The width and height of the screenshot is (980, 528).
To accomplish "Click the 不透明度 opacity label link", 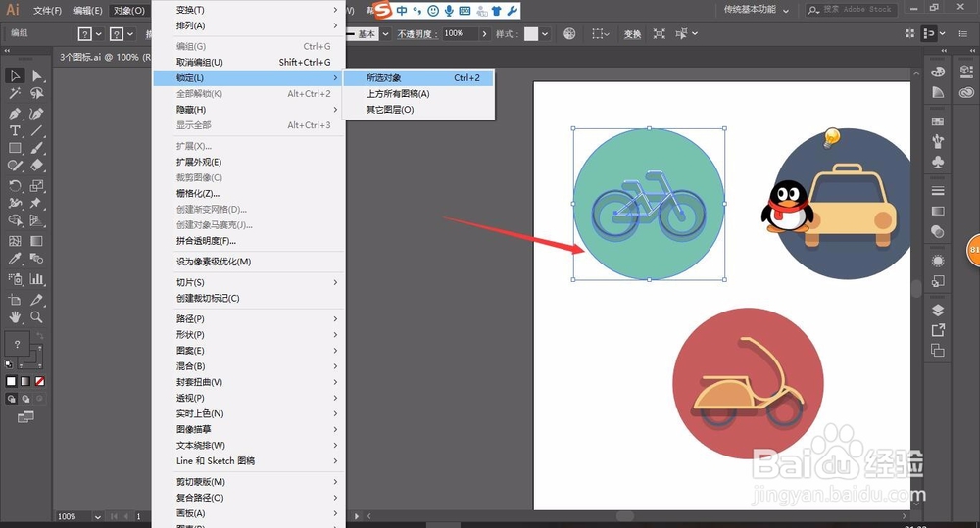I will [416, 34].
